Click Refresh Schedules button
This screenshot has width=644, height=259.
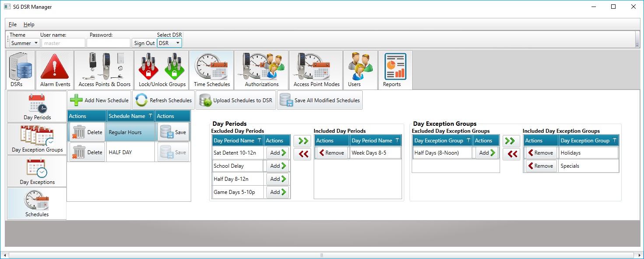[x=164, y=100]
